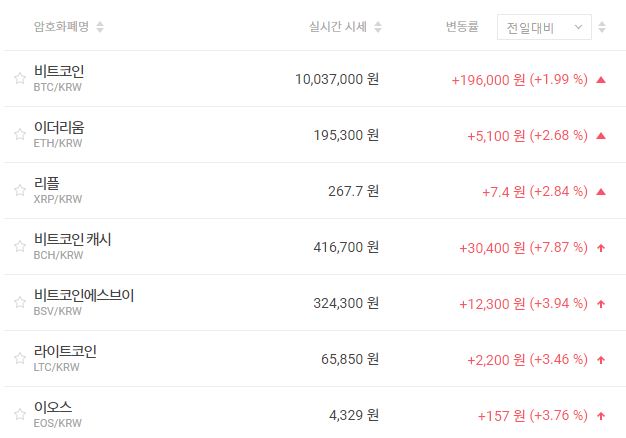Click the 리플 price 267.7 원
This screenshot has width=626, height=438.
(353, 191)
